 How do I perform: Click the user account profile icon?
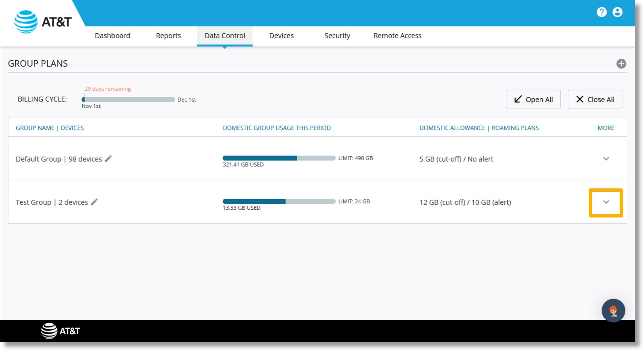618,12
